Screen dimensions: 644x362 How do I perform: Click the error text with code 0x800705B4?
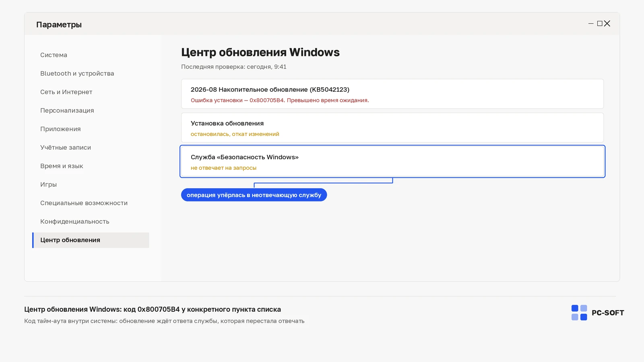(x=280, y=100)
